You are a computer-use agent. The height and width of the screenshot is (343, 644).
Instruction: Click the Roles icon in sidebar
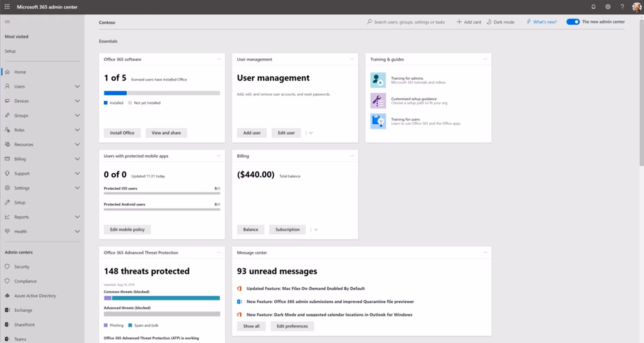point(7,130)
